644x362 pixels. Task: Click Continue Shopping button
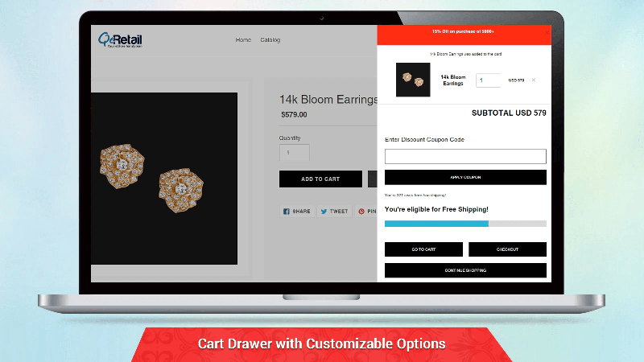click(465, 270)
